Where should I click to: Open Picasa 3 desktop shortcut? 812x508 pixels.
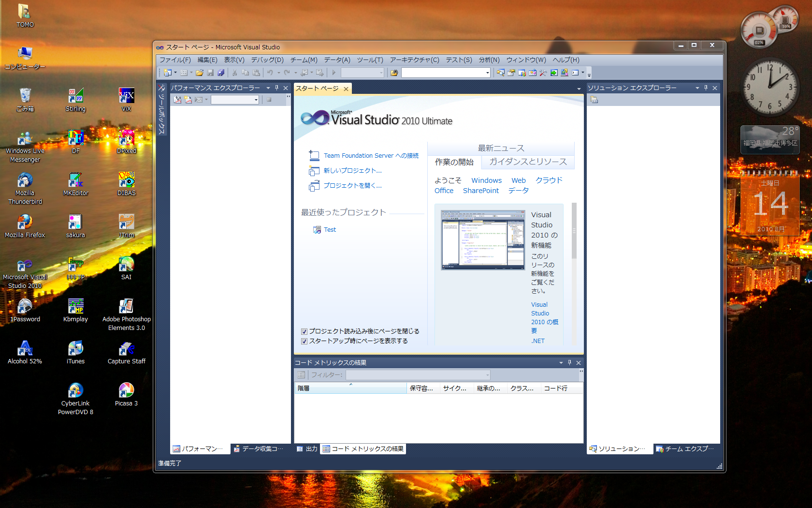(126, 394)
